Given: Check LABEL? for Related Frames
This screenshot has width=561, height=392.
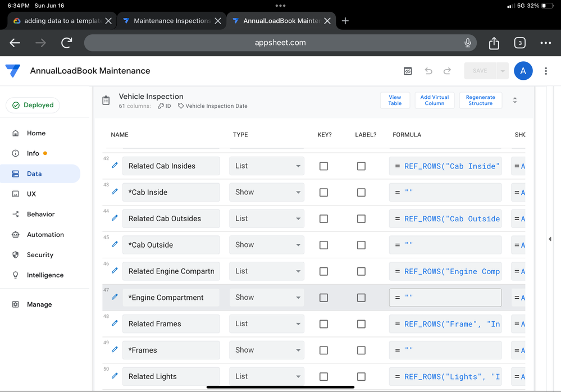Looking at the screenshot, I should (x=361, y=323).
